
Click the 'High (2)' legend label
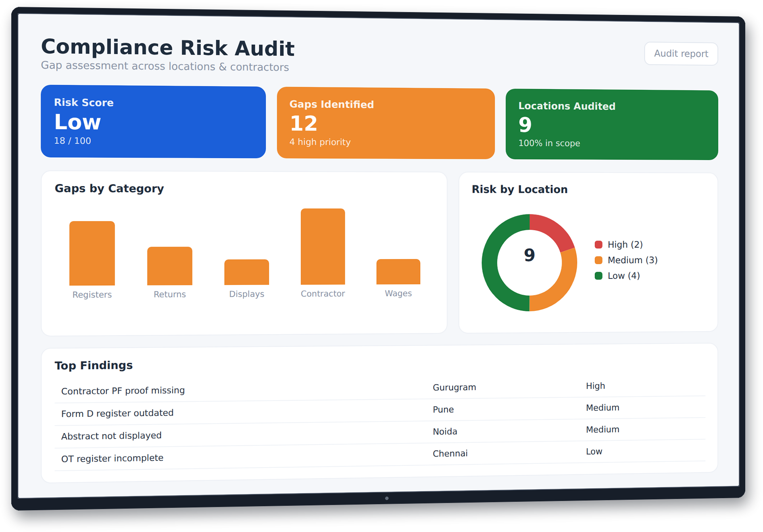coord(625,245)
